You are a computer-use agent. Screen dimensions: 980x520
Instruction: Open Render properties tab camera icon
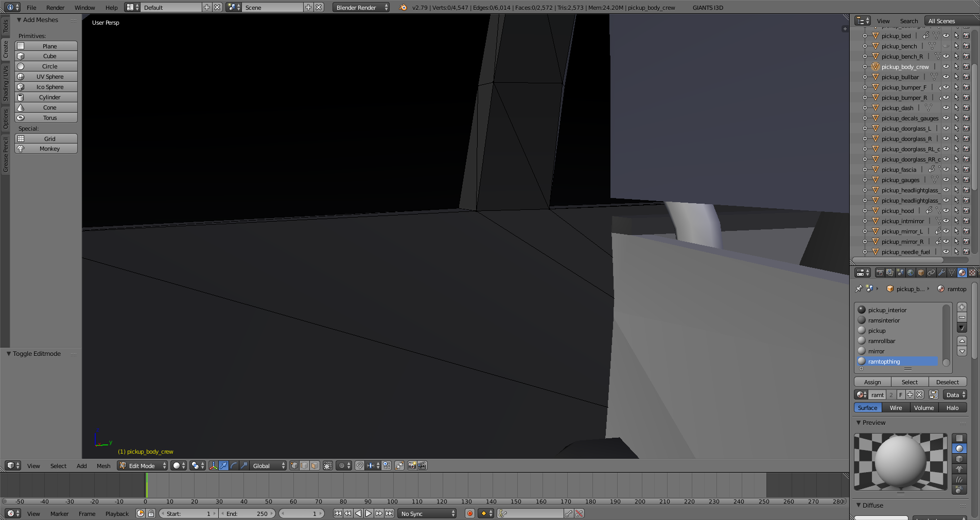tap(880, 273)
